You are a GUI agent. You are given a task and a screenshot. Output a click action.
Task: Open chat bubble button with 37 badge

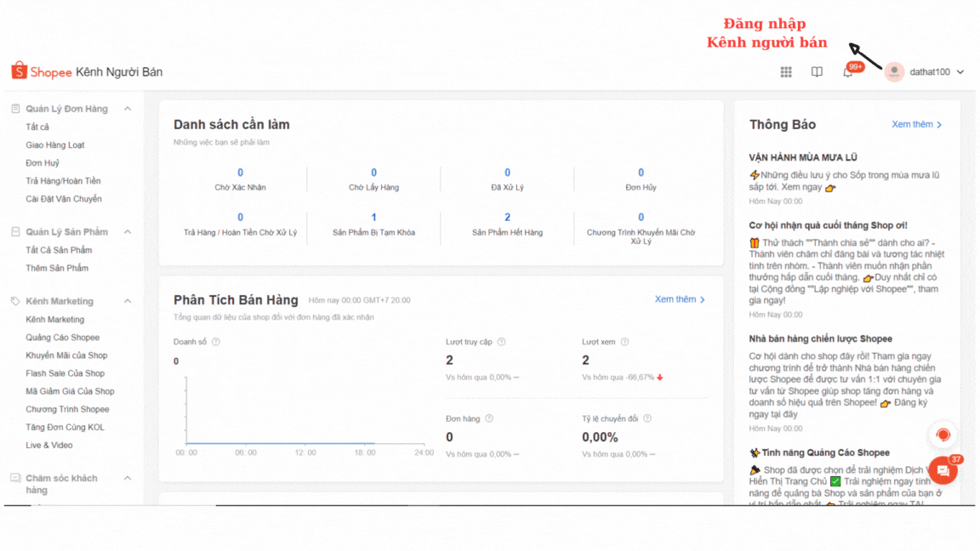pos(943,470)
